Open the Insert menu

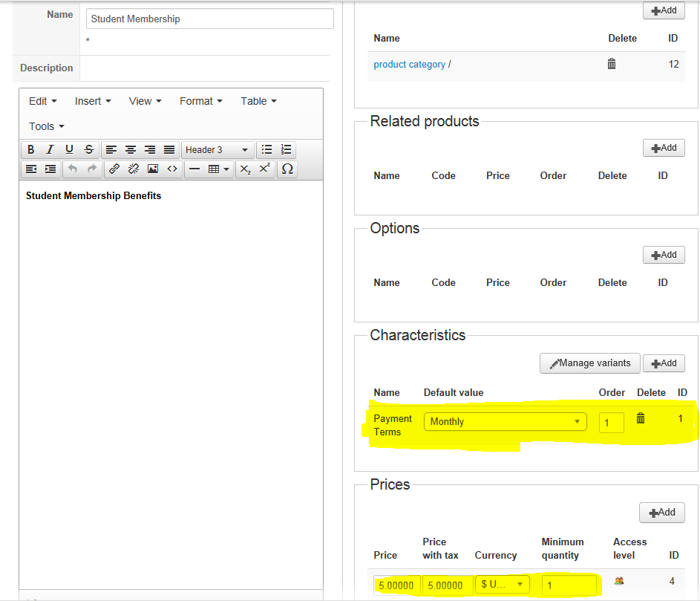pyautogui.click(x=93, y=101)
